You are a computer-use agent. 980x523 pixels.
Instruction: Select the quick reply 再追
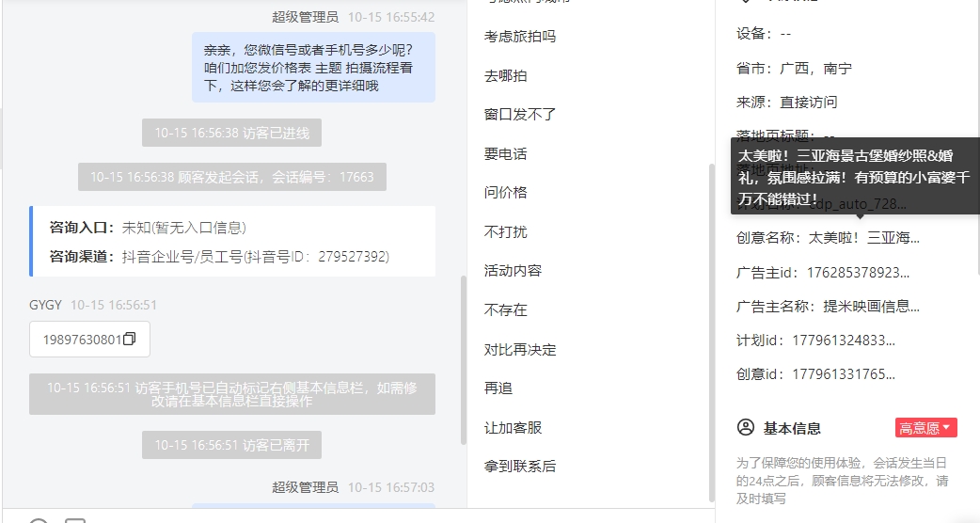click(x=498, y=388)
